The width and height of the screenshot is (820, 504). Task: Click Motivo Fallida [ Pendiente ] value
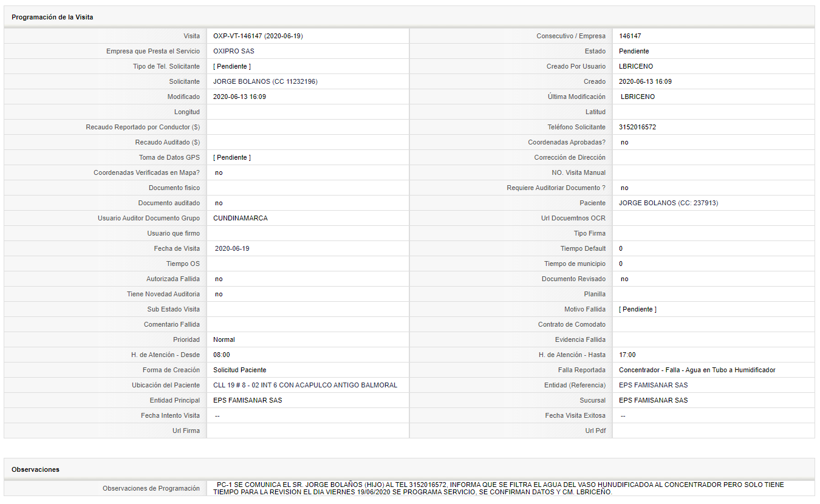(638, 310)
